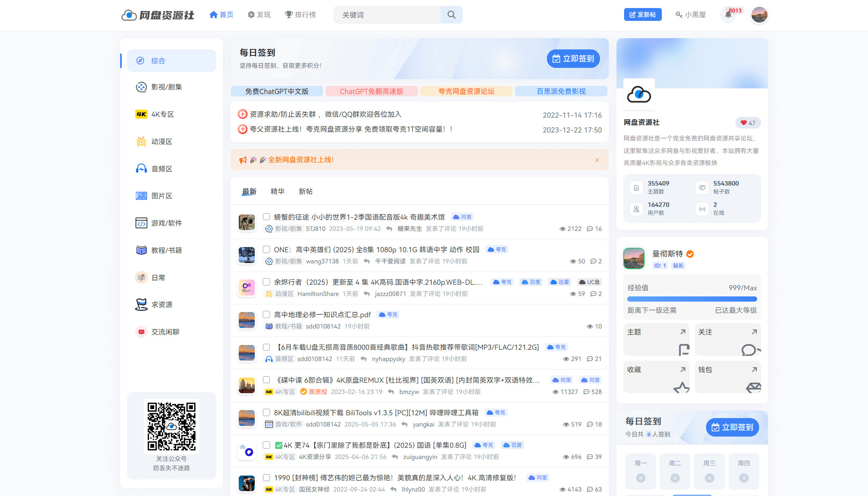The image size is (868, 496).
Task: Open the ChatGPT免翻高速版 link
Action: coord(371,92)
